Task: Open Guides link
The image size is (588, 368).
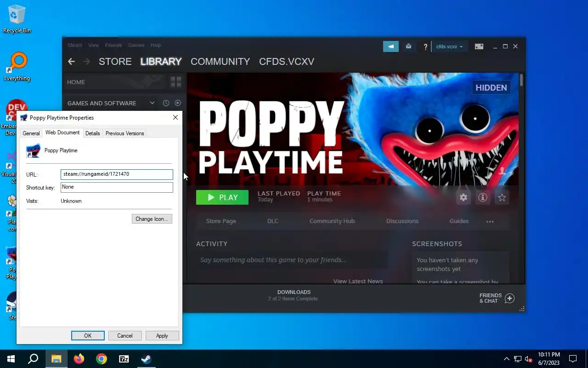Action: tap(459, 221)
